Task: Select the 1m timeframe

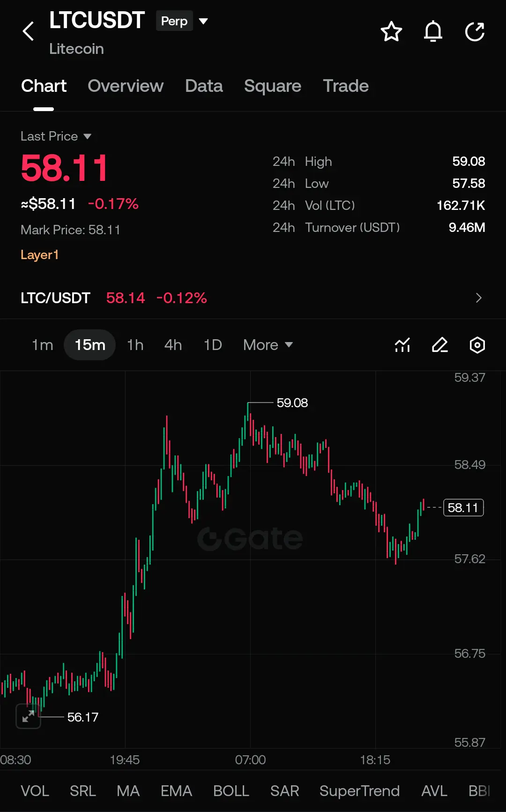Action: click(43, 345)
